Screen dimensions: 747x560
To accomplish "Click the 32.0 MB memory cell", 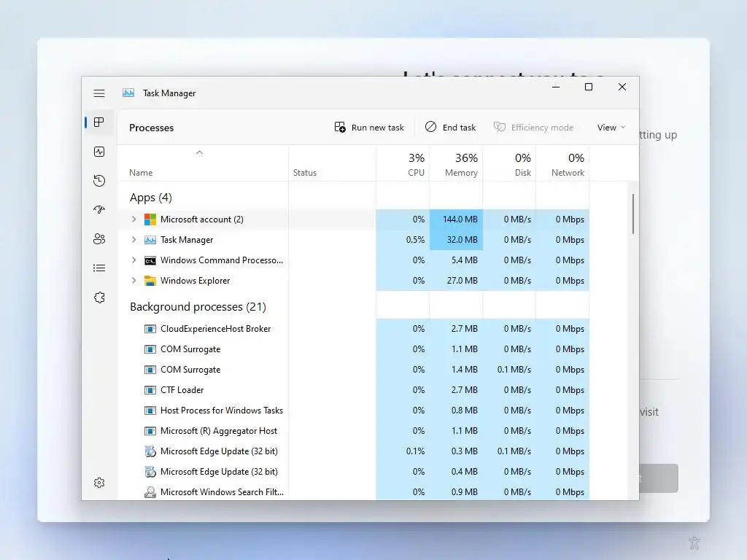I will click(x=456, y=239).
